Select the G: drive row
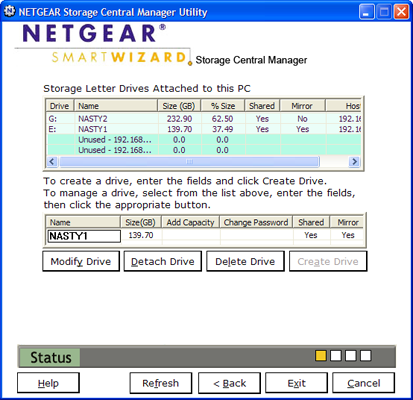Screen dimensions: 413x400 coord(204,119)
